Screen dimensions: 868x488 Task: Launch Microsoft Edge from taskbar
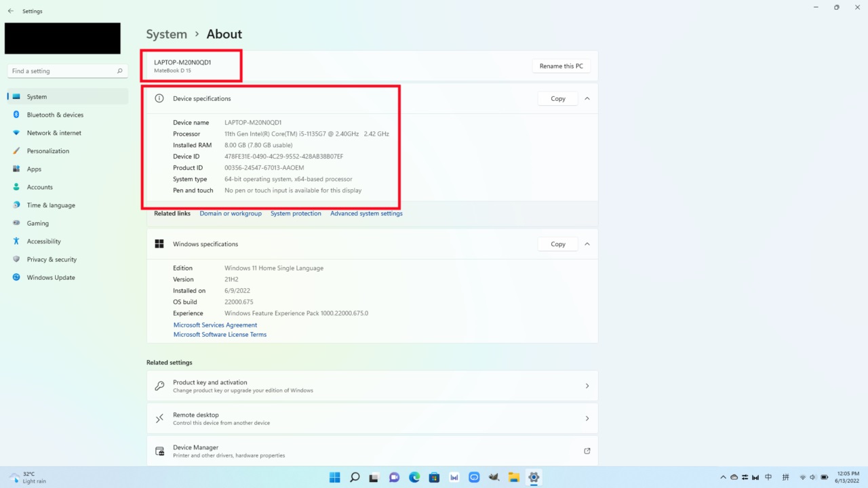pyautogui.click(x=414, y=477)
